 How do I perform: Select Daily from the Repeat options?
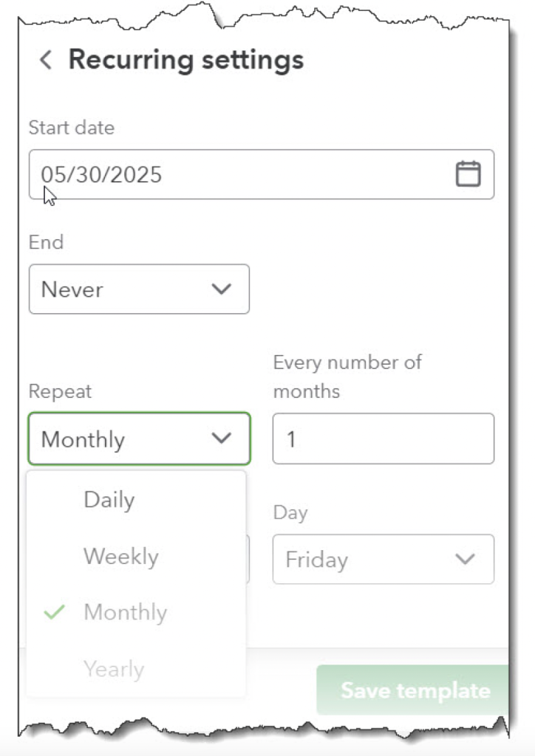click(x=109, y=500)
